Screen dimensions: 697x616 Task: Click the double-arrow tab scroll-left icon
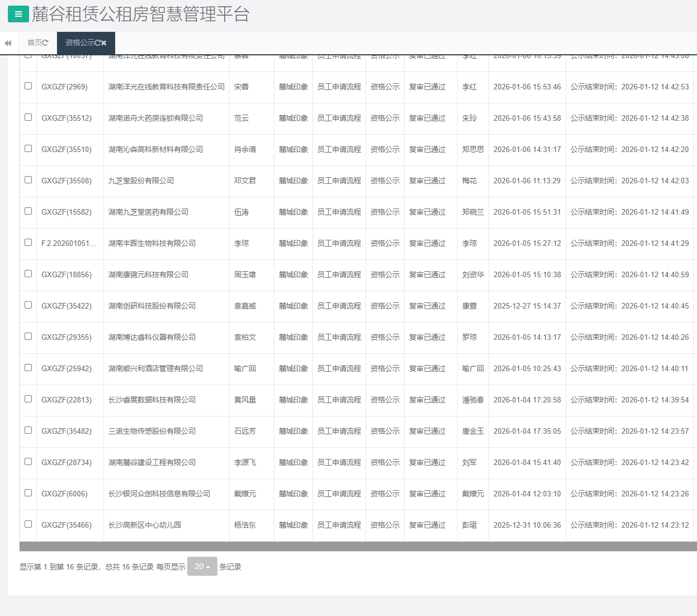pos(8,43)
